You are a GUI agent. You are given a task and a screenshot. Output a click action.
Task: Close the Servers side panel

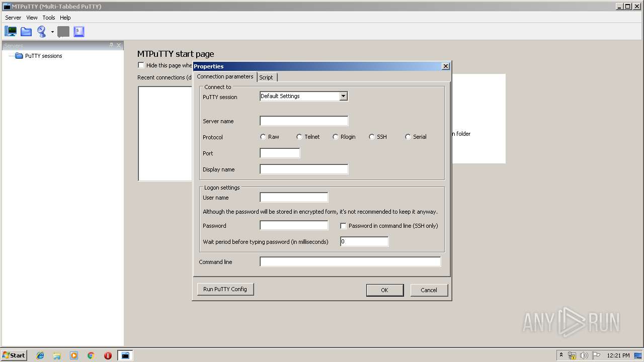pyautogui.click(x=119, y=45)
